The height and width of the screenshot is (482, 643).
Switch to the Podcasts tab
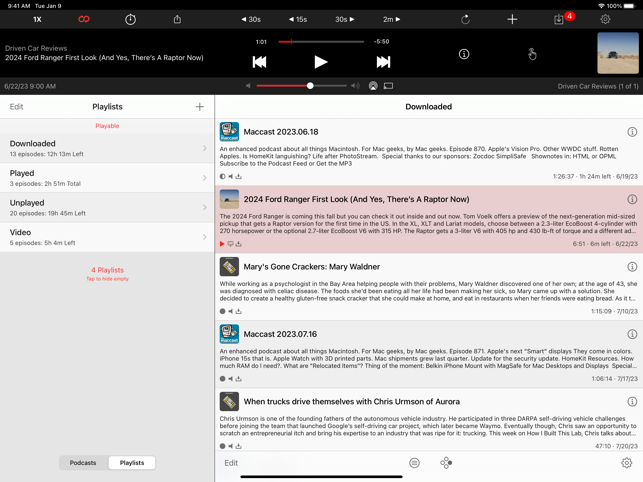pos(83,463)
